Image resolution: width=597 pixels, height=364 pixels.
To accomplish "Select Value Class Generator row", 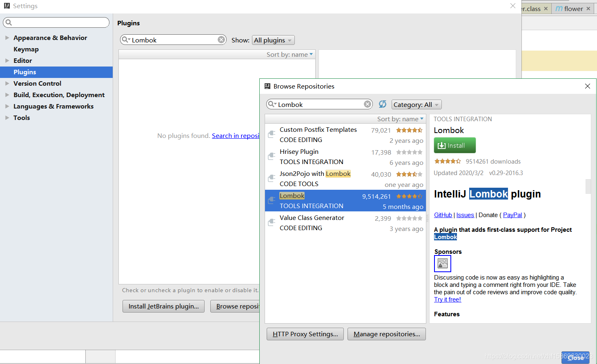I will point(345,223).
